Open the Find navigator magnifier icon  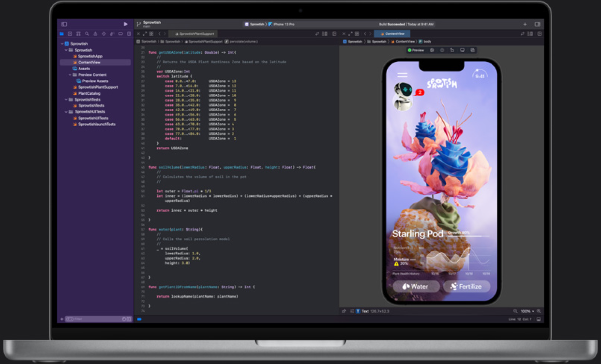(x=87, y=34)
